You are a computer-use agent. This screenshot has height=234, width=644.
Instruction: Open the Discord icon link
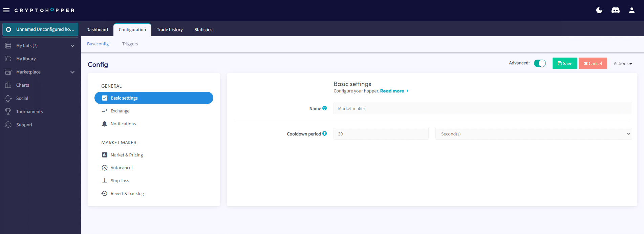(616, 10)
